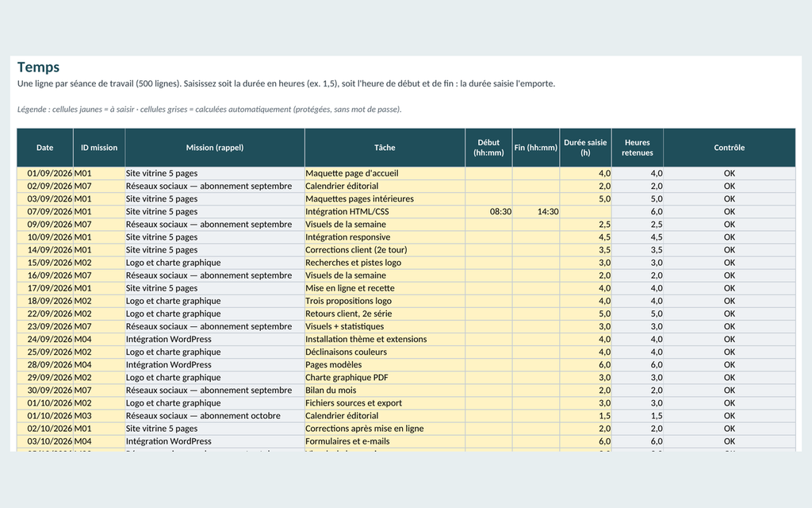Select the 'Bilan du mois' cell
Screen dimensions: 812x508
coord(385,391)
